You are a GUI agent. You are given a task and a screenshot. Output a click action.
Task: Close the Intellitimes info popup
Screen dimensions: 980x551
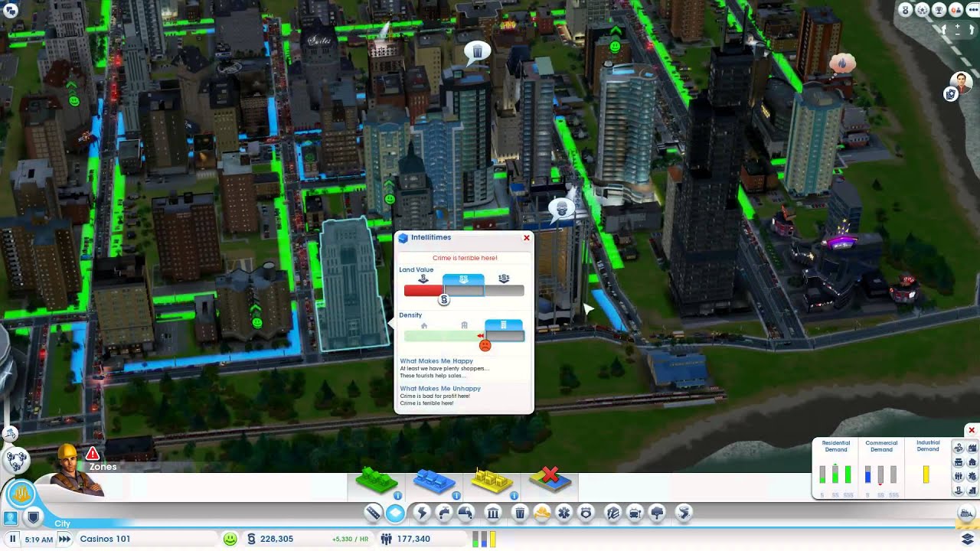tap(527, 238)
